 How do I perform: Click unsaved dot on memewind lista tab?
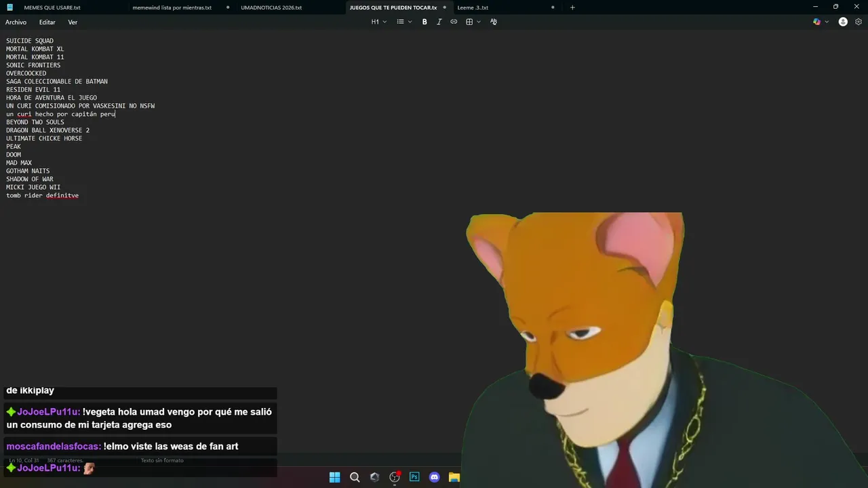pos(227,7)
